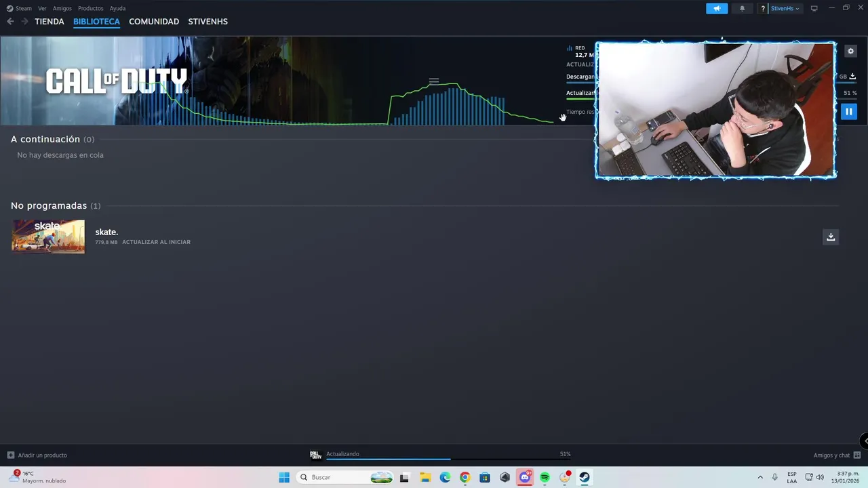Open the Ver menu

tap(42, 8)
